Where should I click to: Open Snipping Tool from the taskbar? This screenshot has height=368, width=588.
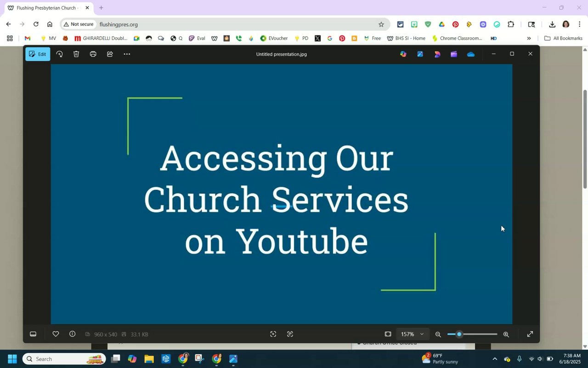pos(199,359)
